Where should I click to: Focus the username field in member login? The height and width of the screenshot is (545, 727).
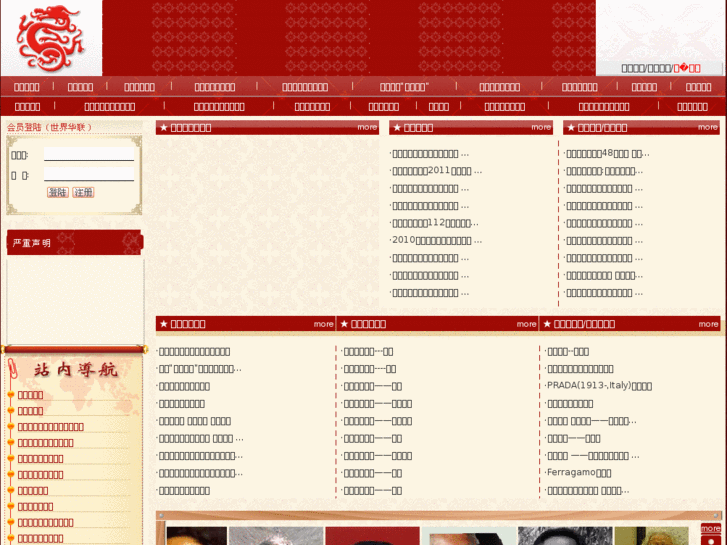[x=89, y=154]
